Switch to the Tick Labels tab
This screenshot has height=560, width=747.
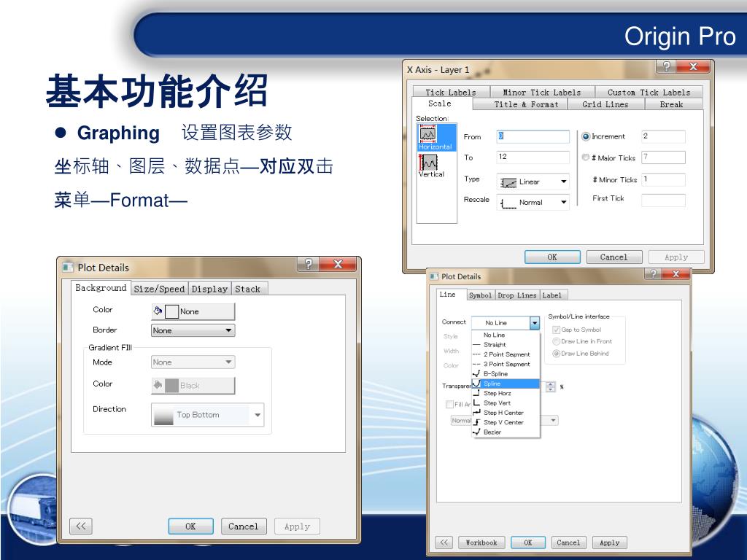(x=450, y=93)
